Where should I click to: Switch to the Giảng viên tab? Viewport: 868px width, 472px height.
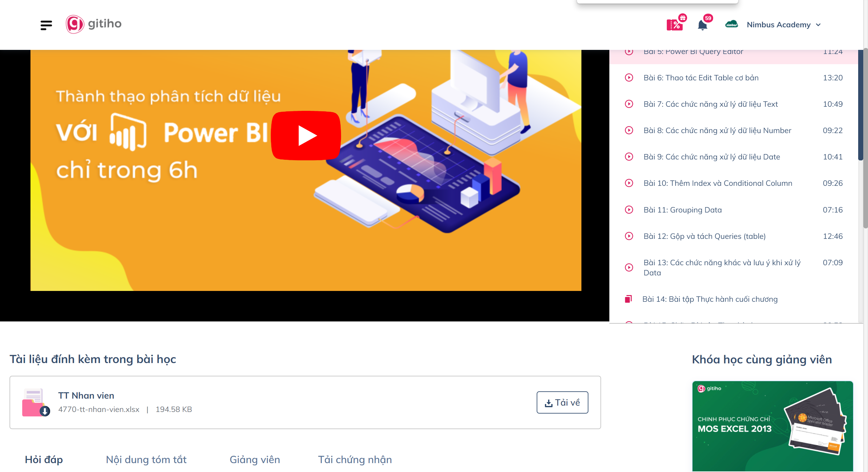(255, 460)
